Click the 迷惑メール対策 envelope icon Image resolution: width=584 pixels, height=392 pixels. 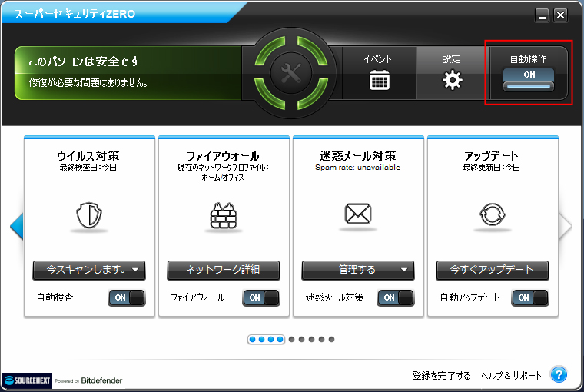357,214
